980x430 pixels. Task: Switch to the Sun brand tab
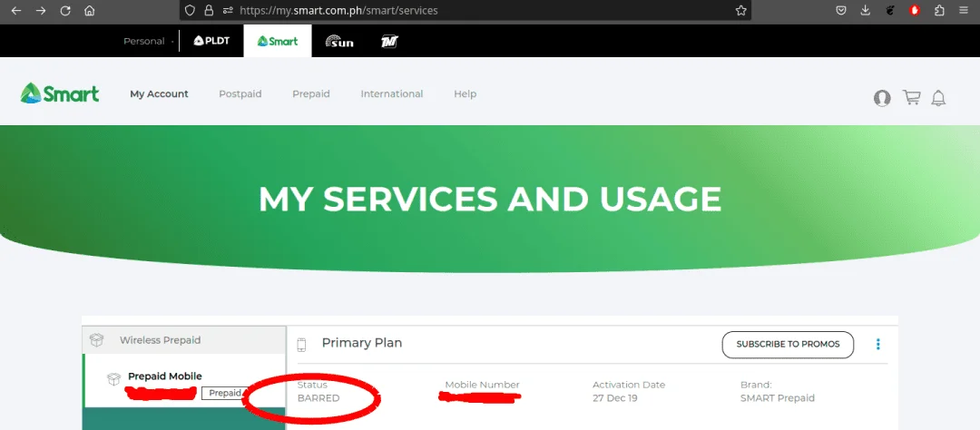339,42
